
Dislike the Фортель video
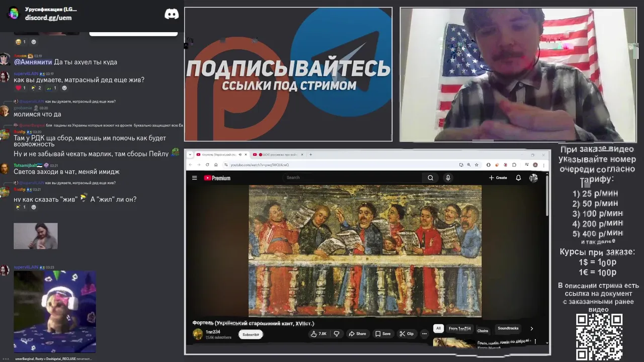336,334
